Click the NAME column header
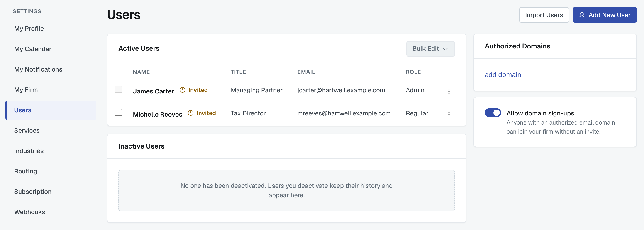This screenshot has height=230, width=644. click(141, 72)
